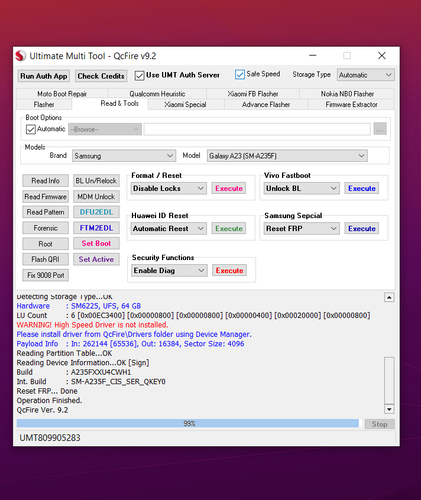Click the BL Un/Relock button
This screenshot has width=421, height=500.
(x=96, y=181)
